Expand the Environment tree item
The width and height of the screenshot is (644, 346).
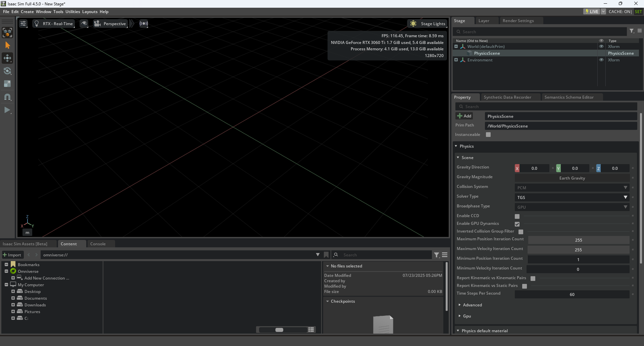pyautogui.click(x=456, y=60)
